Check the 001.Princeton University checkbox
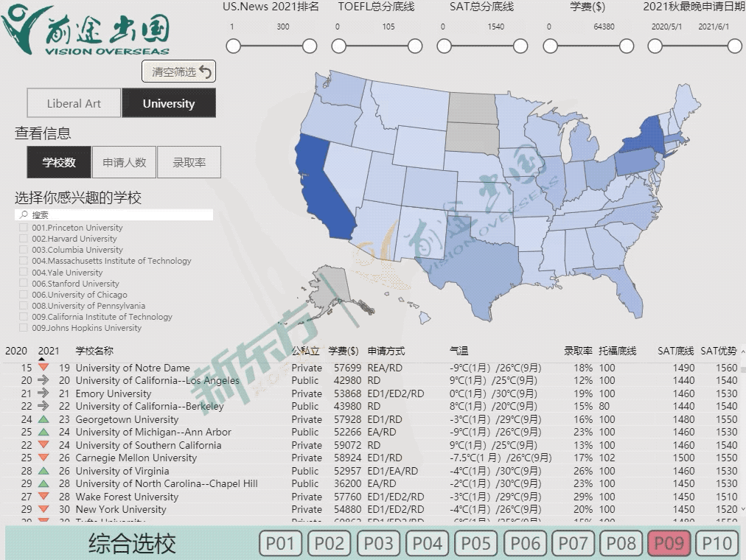The image size is (746, 560). pos(24,228)
